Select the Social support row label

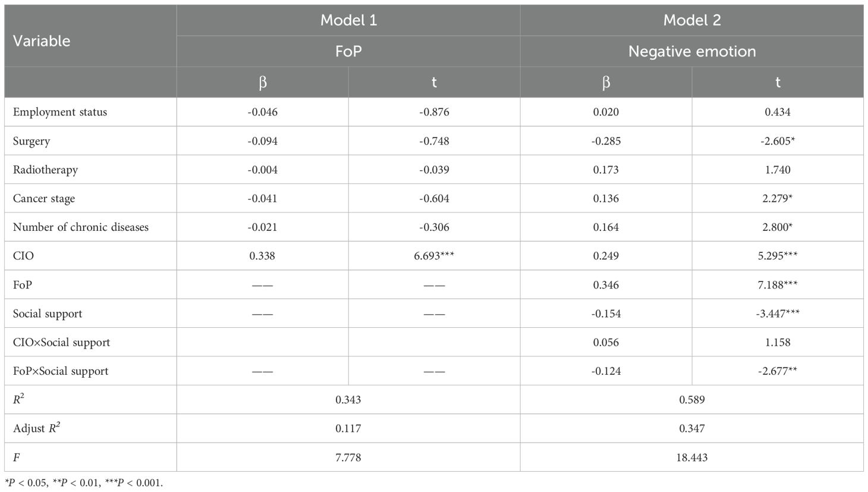(48, 314)
